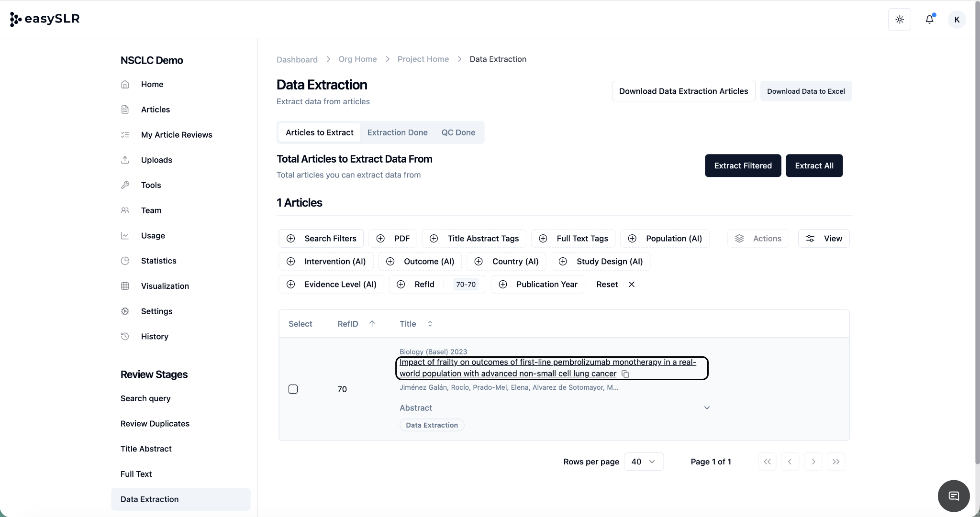Open Rows per page dropdown
980x517 pixels.
pos(644,462)
